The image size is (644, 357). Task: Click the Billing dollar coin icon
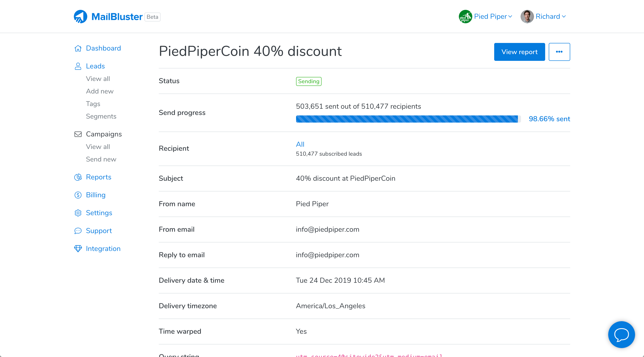point(78,195)
